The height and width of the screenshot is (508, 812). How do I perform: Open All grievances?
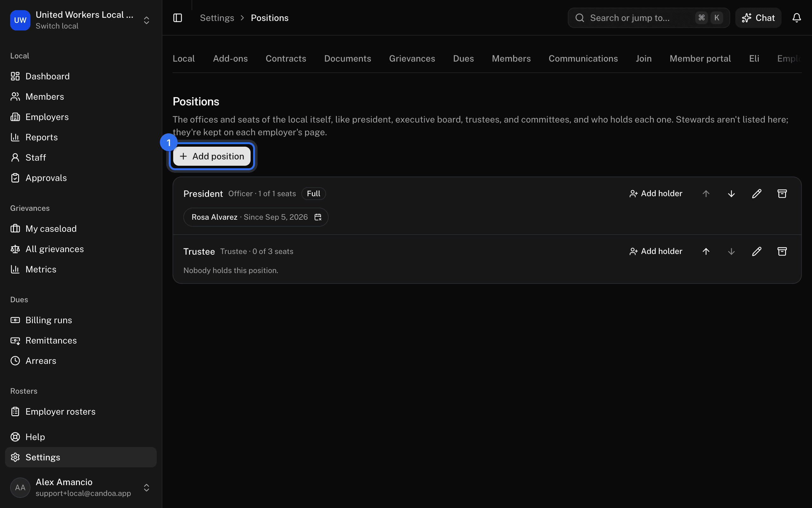coord(81,249)
